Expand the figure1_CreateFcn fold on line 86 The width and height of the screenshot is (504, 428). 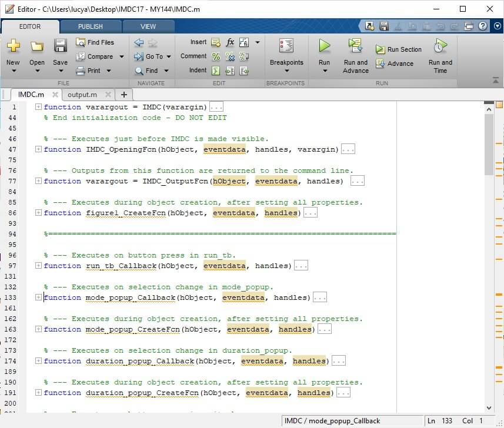[x=38, y=213]
